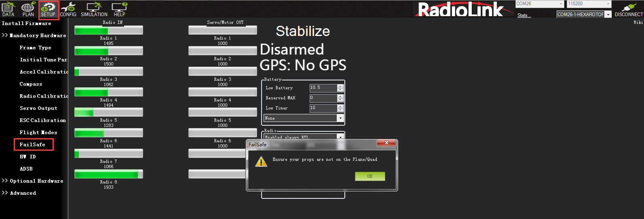Viewport: 644px width, 219px height.
Task: Select FailSafe in the setup sidebar
Action: pyautogui.click(x=32, y=145)
